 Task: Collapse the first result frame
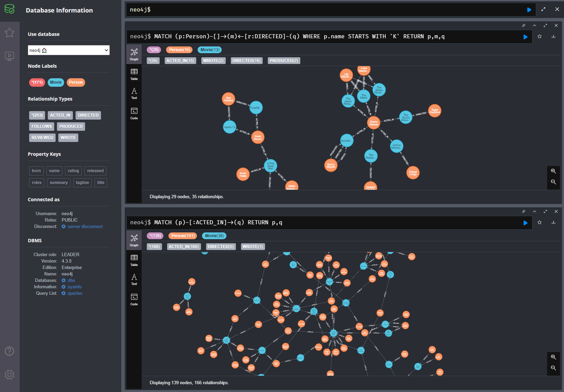(535, 25)
